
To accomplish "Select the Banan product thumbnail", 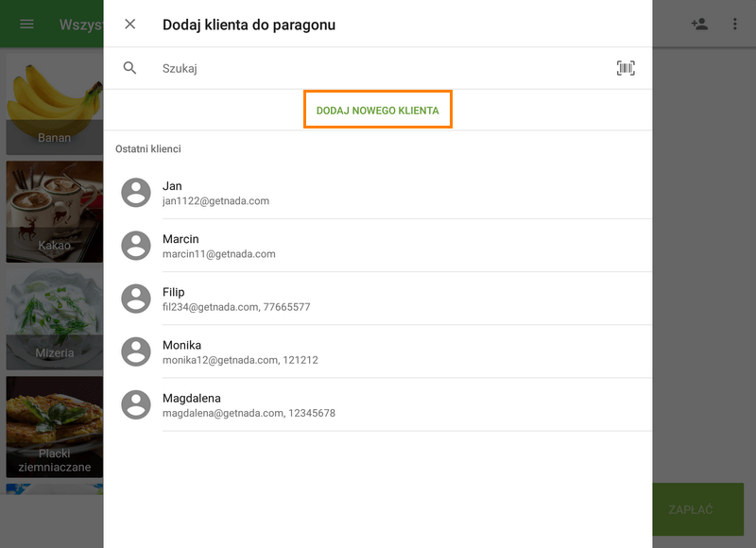I will click(x=54, y=104).
